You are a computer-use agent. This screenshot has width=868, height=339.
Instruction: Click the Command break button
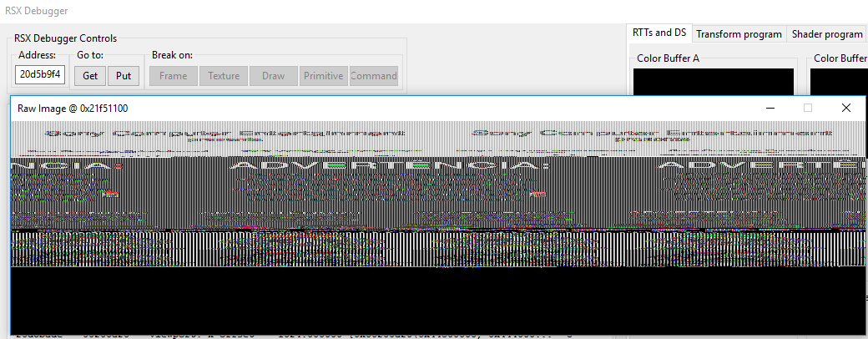pyautogui.click(x=374, y=76)
